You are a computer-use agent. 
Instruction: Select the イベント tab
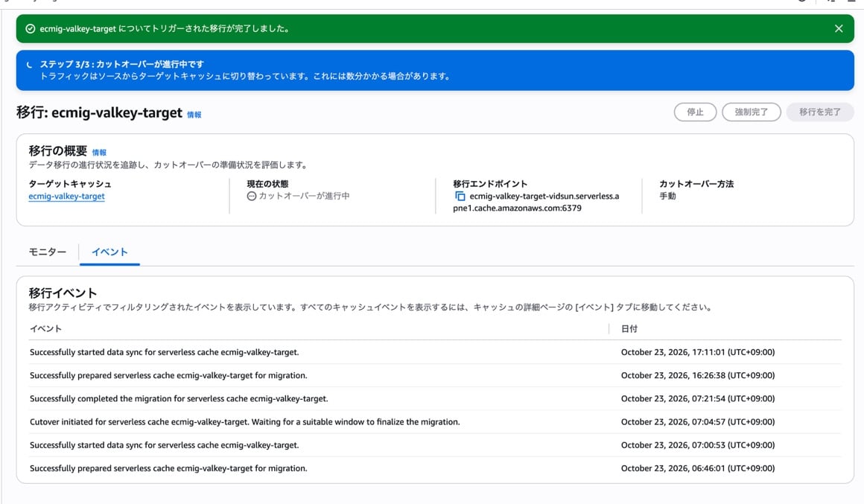pyautogui.click(x=109, y=252)
